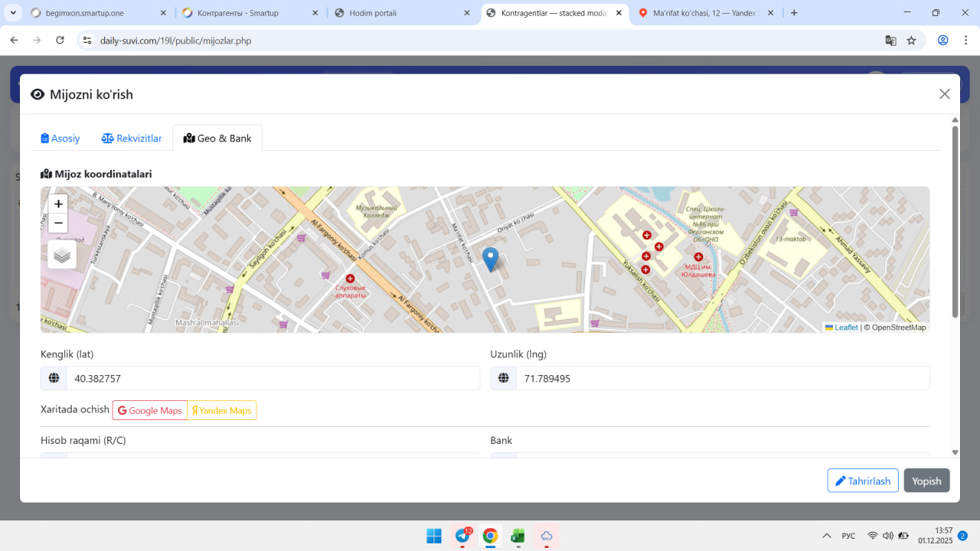
Task: Show hidden system tray icons
Action: 826,536
